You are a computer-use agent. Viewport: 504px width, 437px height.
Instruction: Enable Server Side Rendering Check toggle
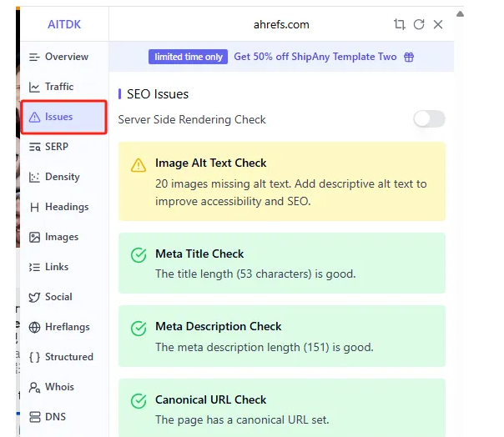(429, 119)
